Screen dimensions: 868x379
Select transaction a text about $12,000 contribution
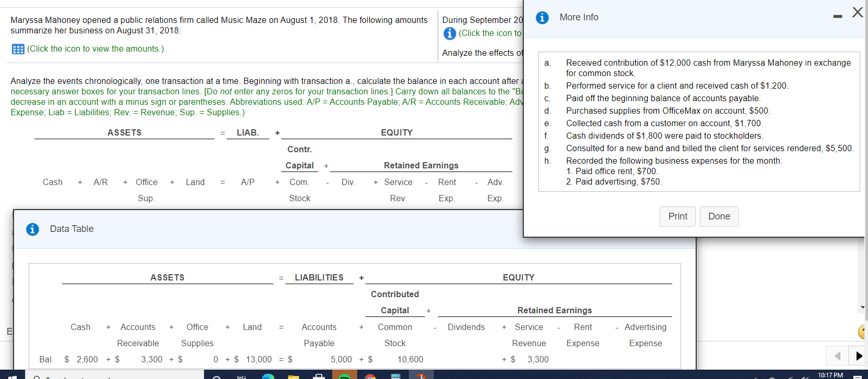coord(708,68)
